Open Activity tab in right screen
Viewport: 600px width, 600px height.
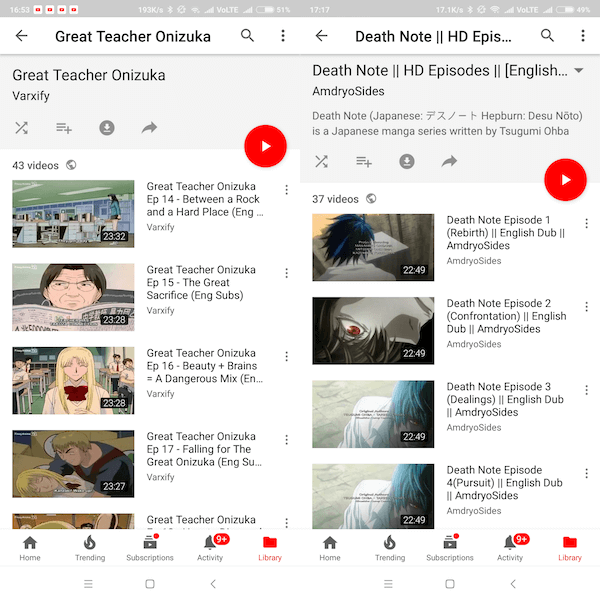pos(510,548)
